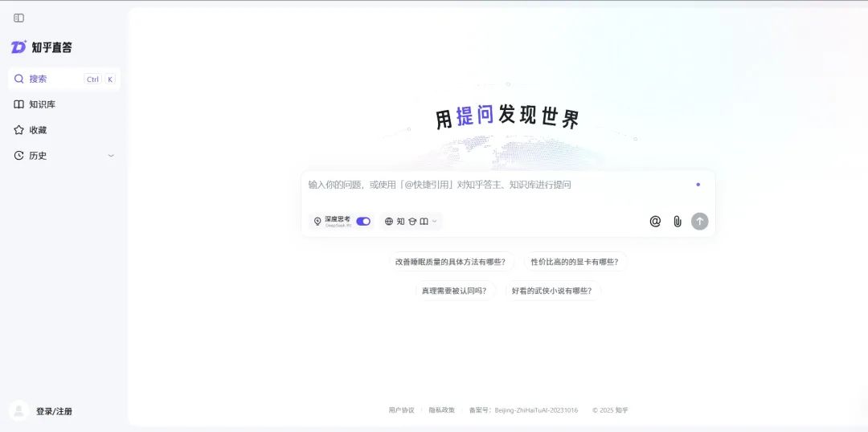The height and width of the screenshot is (432, 868).
Task: Toggle the 深度思考 switch off
Action: pyautogui.click(x=363, y=222)
